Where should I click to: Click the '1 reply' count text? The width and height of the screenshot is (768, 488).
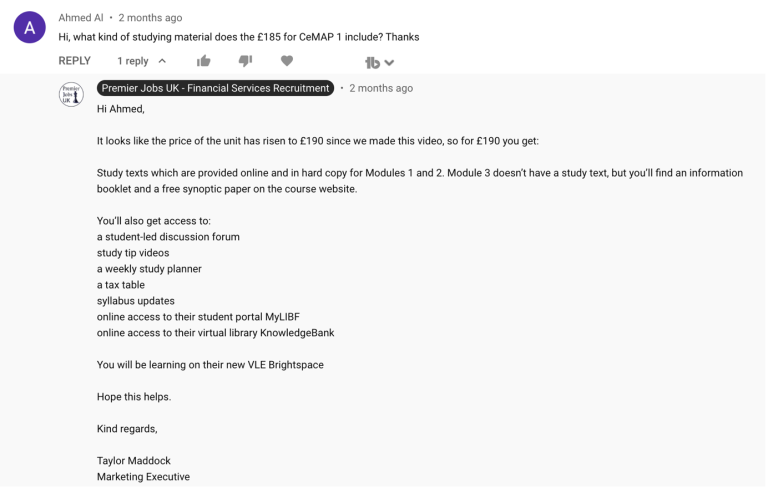[x=133, y=61]
